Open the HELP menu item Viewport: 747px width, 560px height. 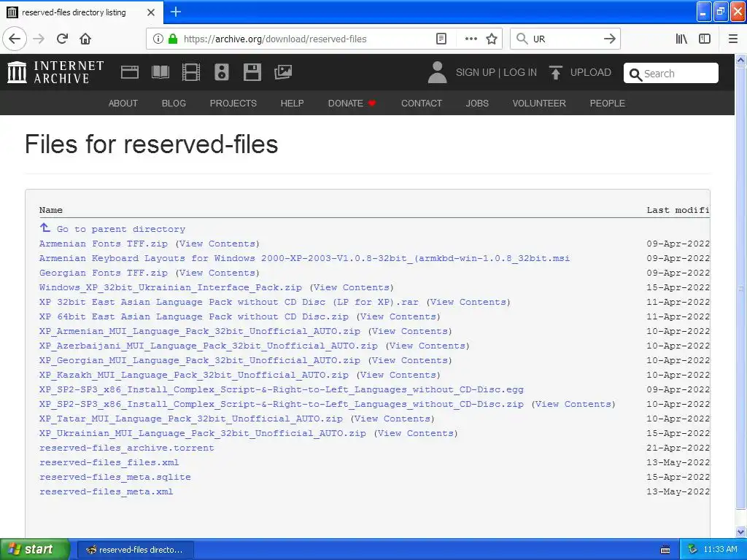click(292, 104)
